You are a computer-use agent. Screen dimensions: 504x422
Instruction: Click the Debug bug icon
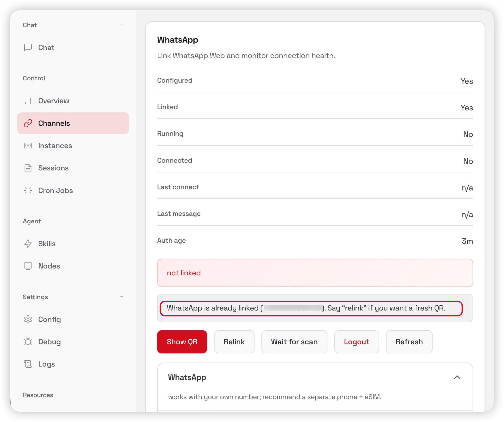click(28, 342)
